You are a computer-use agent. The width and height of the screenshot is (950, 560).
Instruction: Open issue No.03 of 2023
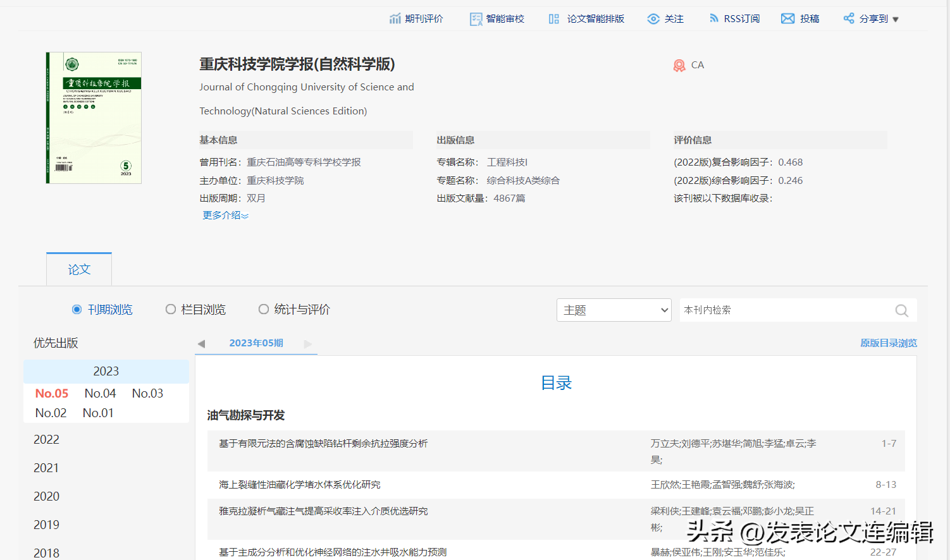[147, 394]
